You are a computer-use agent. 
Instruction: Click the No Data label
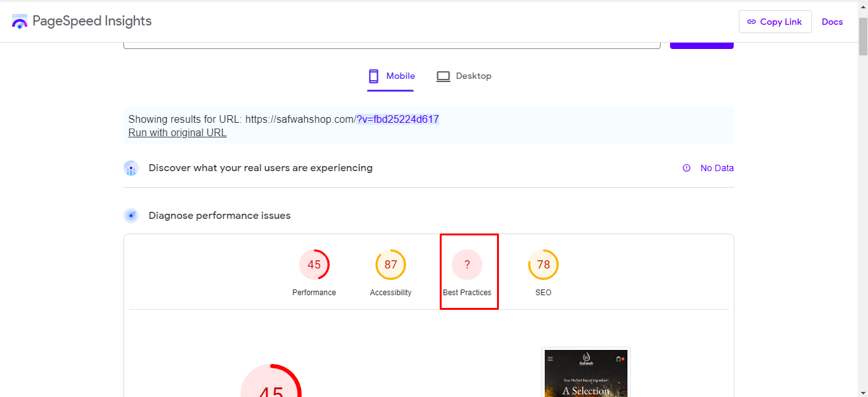(717, 168)
